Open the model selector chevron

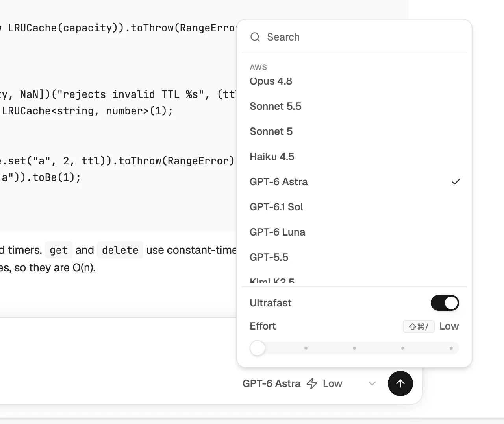tap(372, 383)
